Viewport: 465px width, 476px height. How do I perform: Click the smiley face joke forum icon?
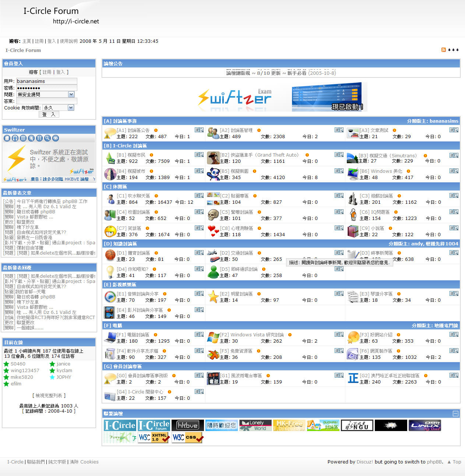[x=110, y=231]
